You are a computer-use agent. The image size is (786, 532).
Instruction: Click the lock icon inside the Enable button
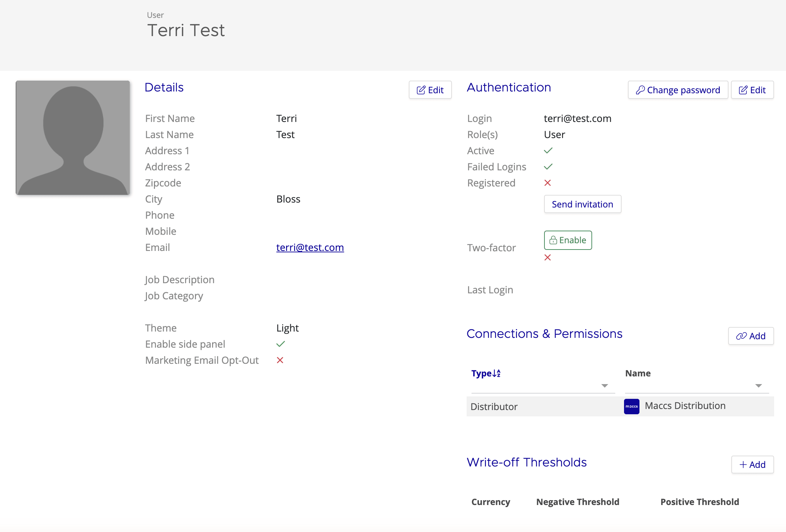[x=554, y=240]
